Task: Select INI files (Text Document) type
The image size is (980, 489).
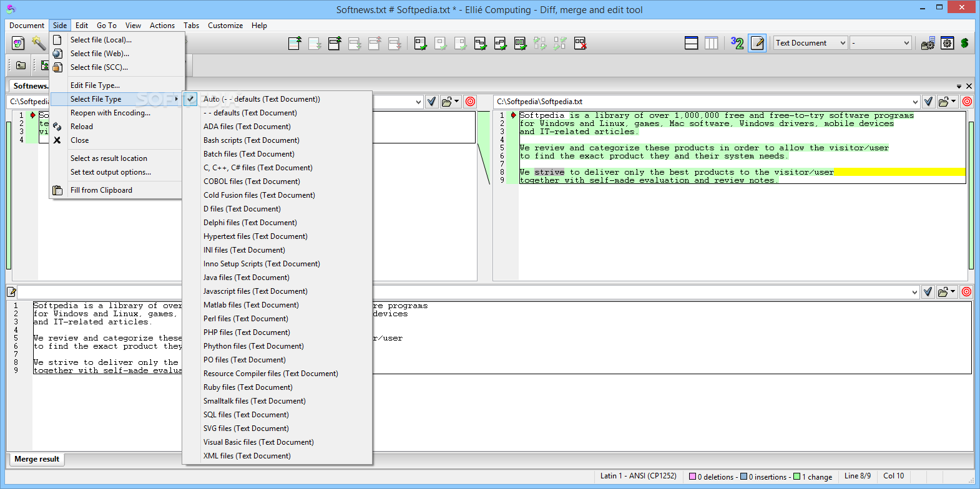Action: pos(277,250)
